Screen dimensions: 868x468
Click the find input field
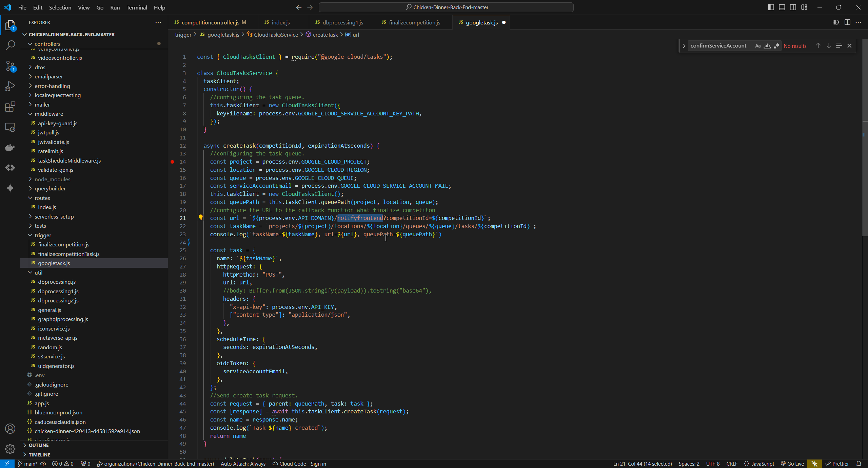(719, 46)
